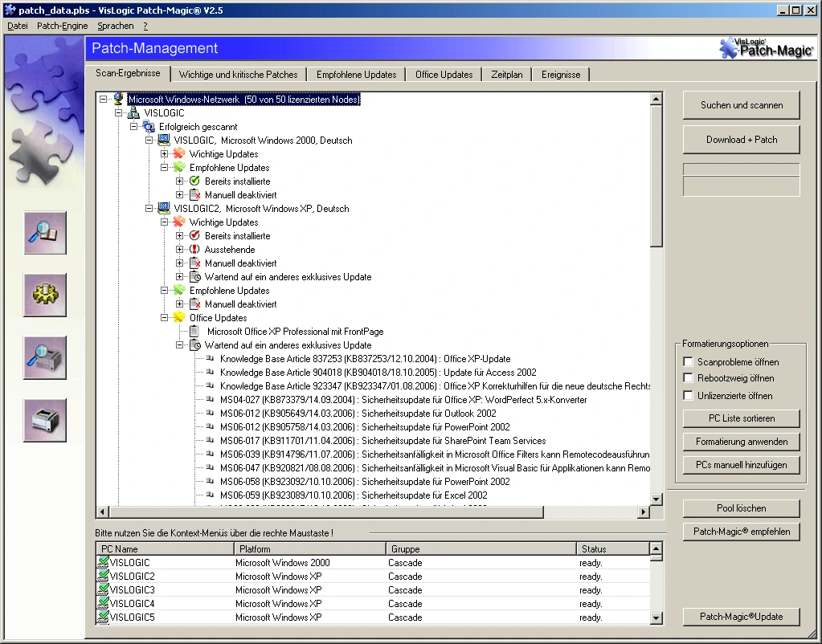The width and height of the screenshot is (822, 644).
Task: Open the magnifier-and-printer sidebar icon
Action: [x=44, y=357]
